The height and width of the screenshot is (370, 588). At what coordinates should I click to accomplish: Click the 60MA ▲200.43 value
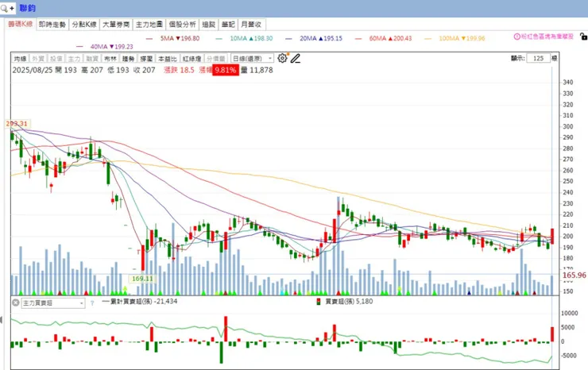390,38
